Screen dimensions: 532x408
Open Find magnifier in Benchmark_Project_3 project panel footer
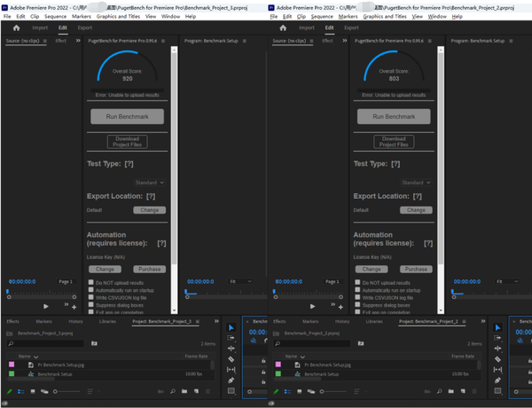tap(173, 391)
